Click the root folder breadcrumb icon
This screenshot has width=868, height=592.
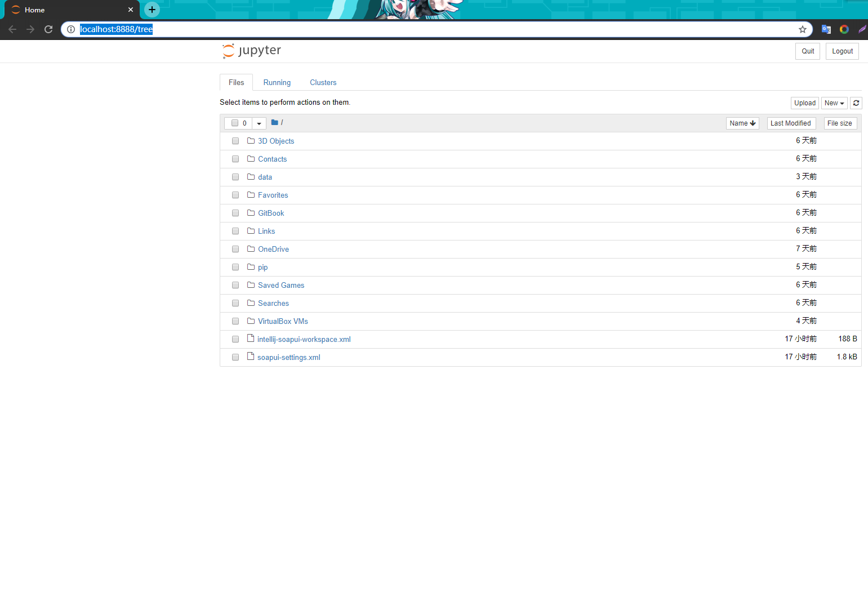tap(275, 123)
